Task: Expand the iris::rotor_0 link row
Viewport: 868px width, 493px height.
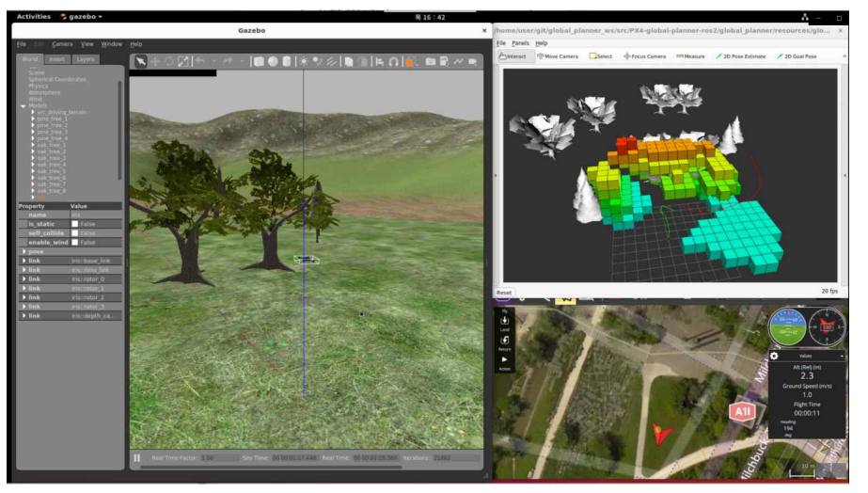Action: tap(24, 279)
